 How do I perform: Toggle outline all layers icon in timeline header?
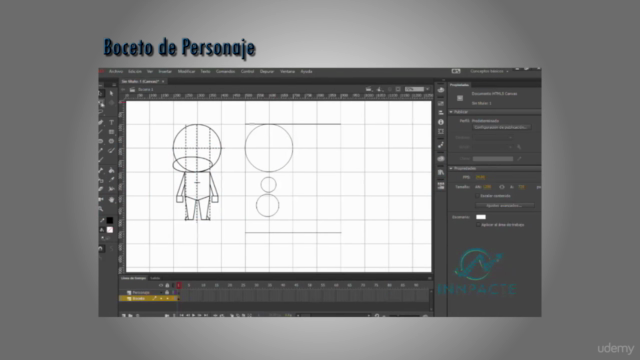click(x=173, y=285)
